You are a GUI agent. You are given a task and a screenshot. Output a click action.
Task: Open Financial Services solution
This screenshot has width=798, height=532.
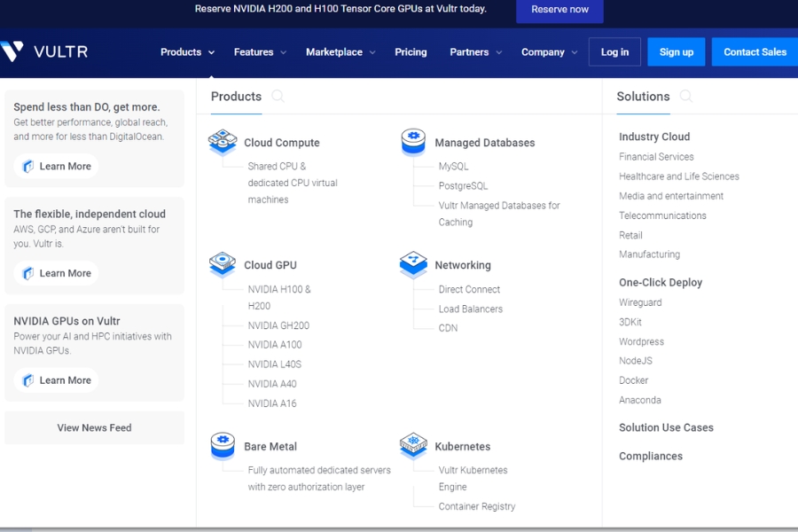pyautogui.click(x=656, y=157)
